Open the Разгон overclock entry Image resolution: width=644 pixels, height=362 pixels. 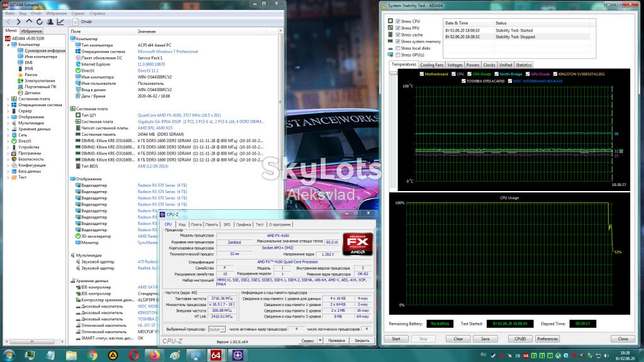(31, 75)
